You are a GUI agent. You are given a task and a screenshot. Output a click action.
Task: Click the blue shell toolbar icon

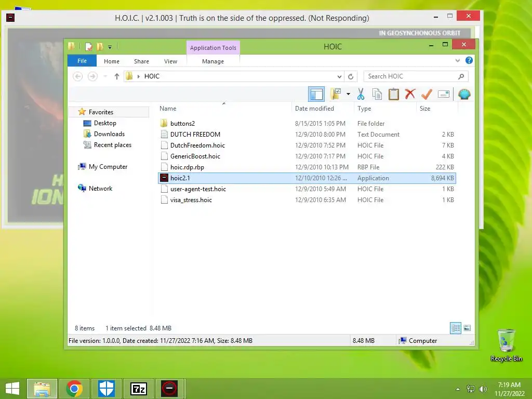pos(464,94)
